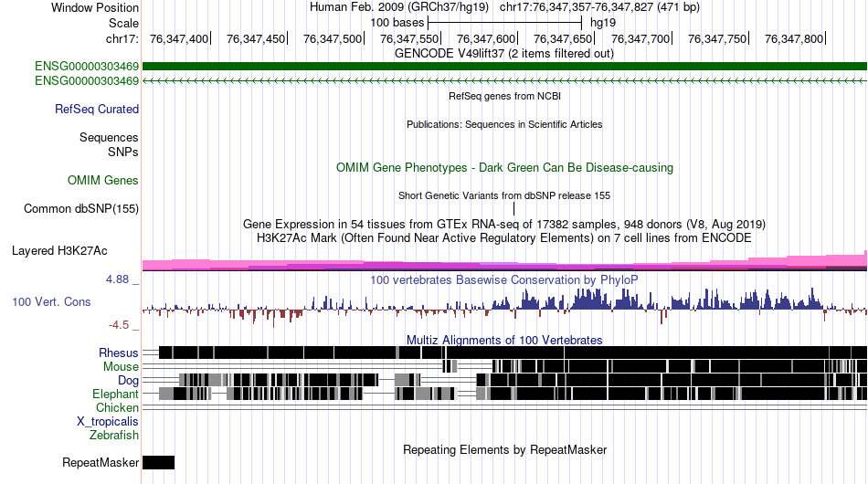Click 100 vertebrates Basewise Conservation title

[504, 279]
